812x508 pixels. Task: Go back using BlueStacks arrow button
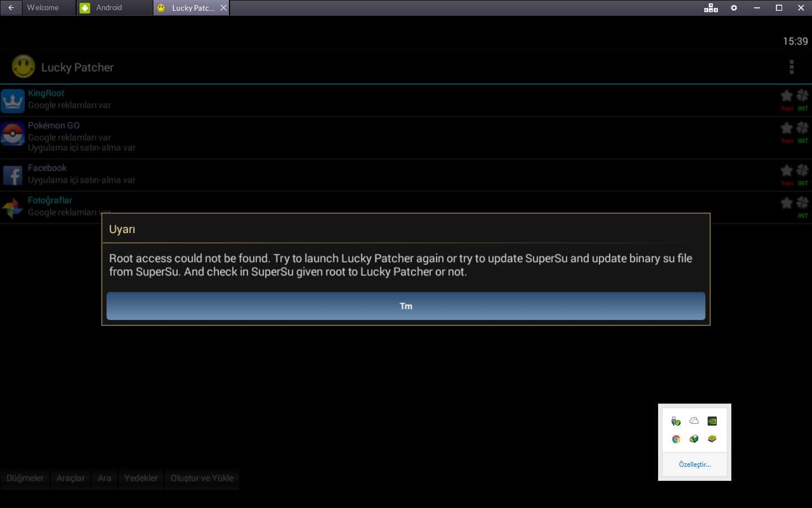[11, 8]
